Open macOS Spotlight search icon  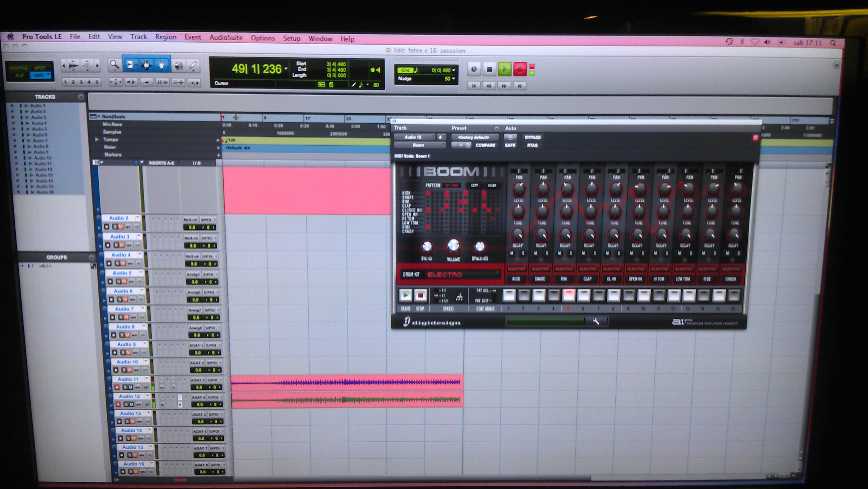[833, 43]
